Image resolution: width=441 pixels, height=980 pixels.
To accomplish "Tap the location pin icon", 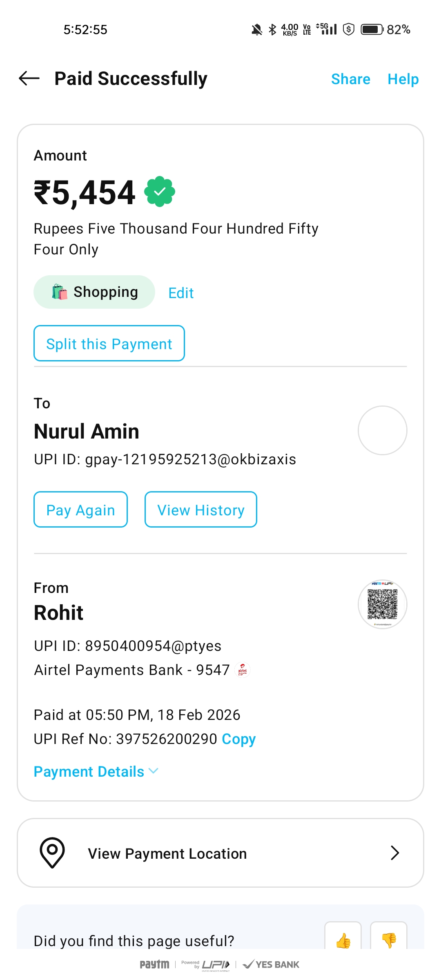I will point(52,853).
